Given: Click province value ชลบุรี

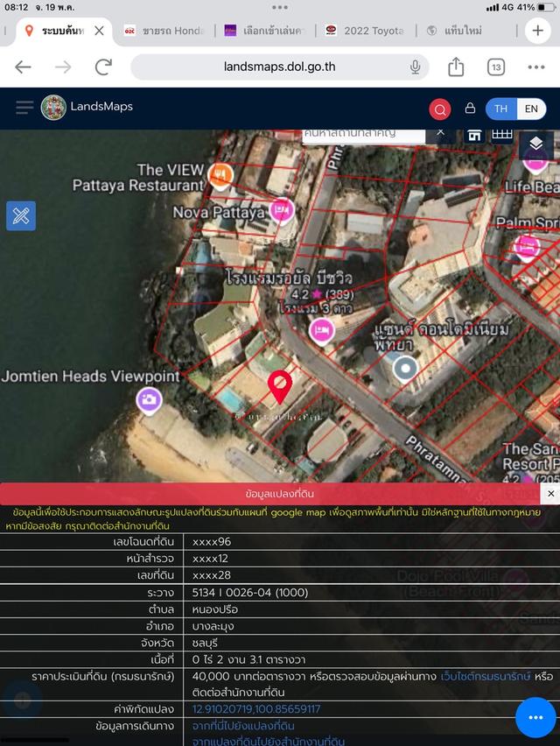Looking at the screenshot, I should click(x=205, y=643).
